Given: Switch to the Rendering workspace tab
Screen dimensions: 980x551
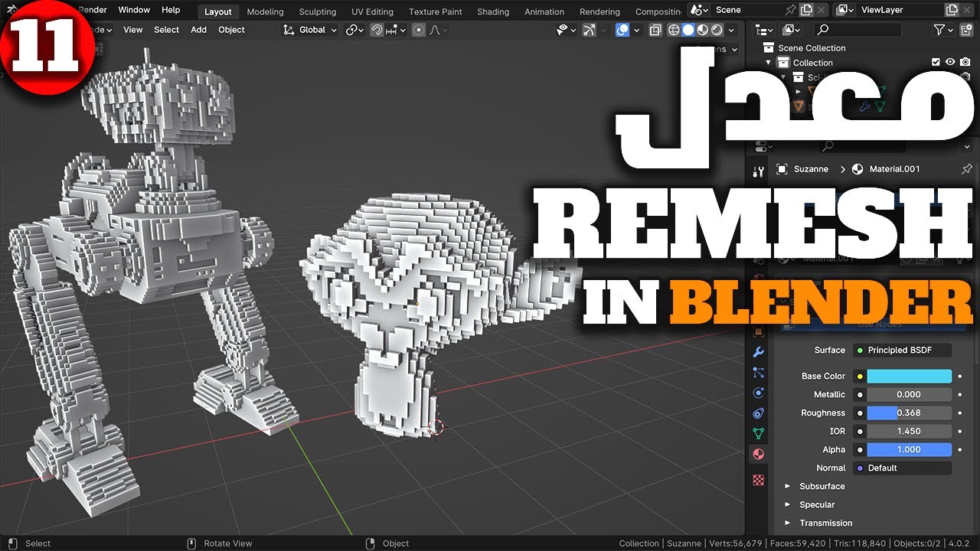Looking at the screenshot, I should (x=599, y=11).
